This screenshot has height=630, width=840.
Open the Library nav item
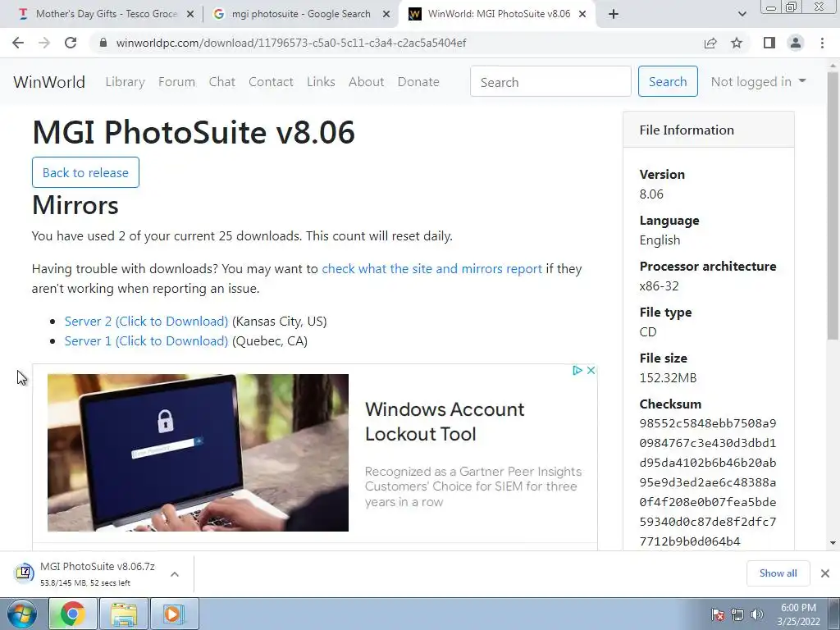[125, 82]
